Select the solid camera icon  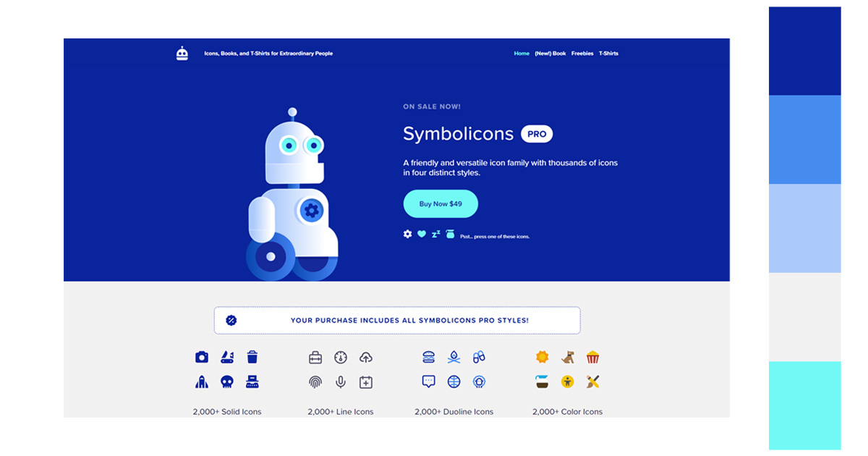pyautogui.click(x=202, y=357)
